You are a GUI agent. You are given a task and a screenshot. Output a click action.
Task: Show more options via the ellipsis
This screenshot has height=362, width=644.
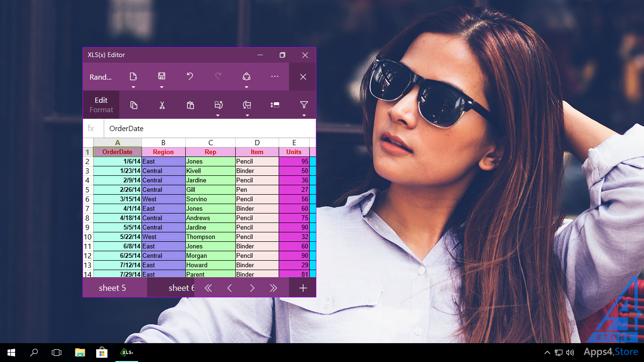[x=275, y=77]
